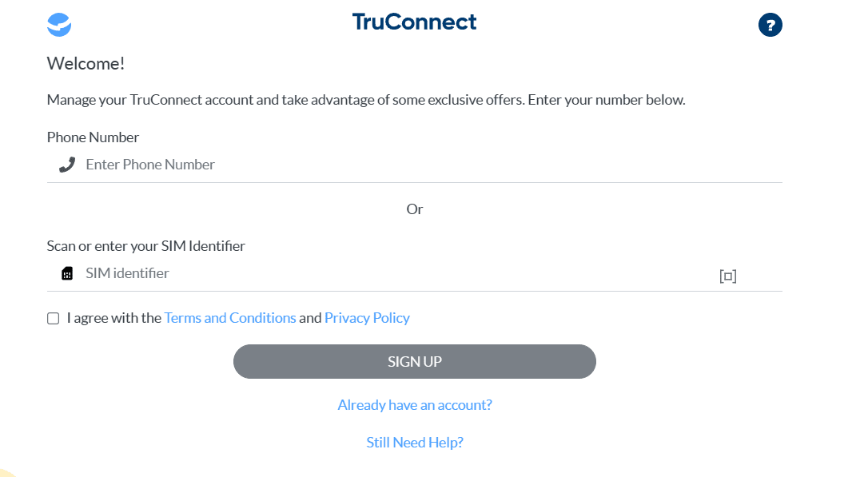868x477 pixels.
Task: Follow the Already have an account link
Action: tap(415, 405)
